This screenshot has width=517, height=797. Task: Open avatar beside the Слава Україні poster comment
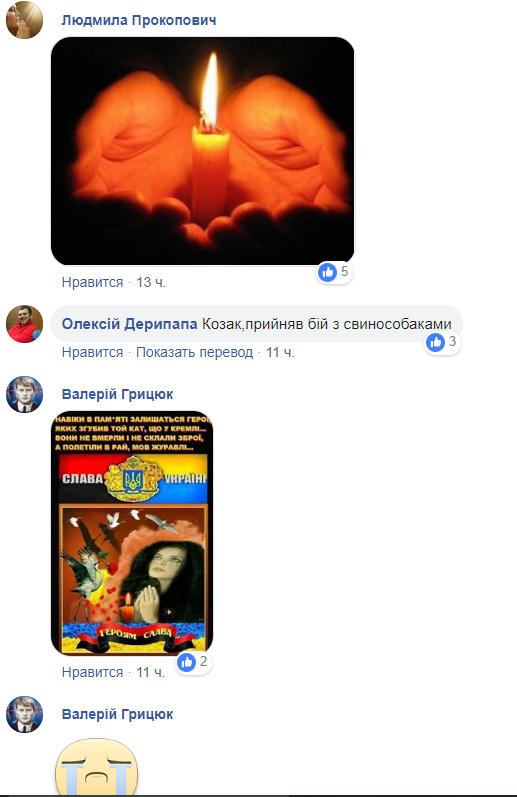tap(24, 394)
